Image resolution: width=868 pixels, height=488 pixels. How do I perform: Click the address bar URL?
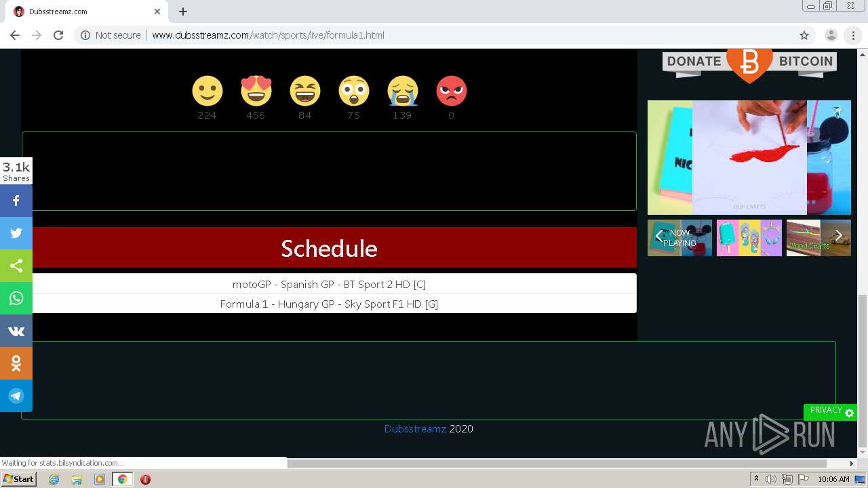268,35
